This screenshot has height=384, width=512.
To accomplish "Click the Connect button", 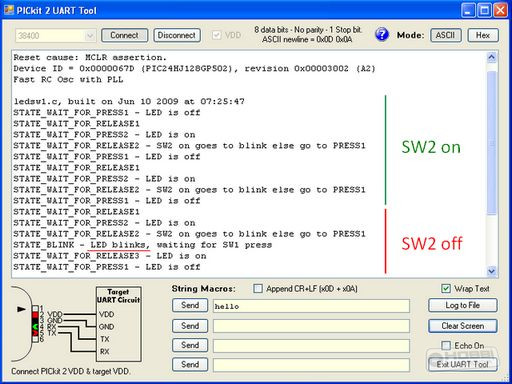I will tap(124, 35).
